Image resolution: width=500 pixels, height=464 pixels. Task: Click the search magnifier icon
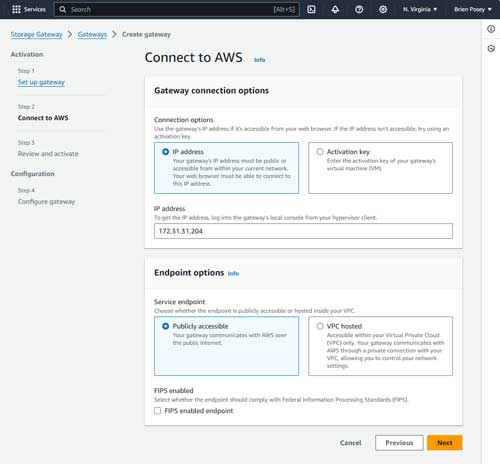63,9
